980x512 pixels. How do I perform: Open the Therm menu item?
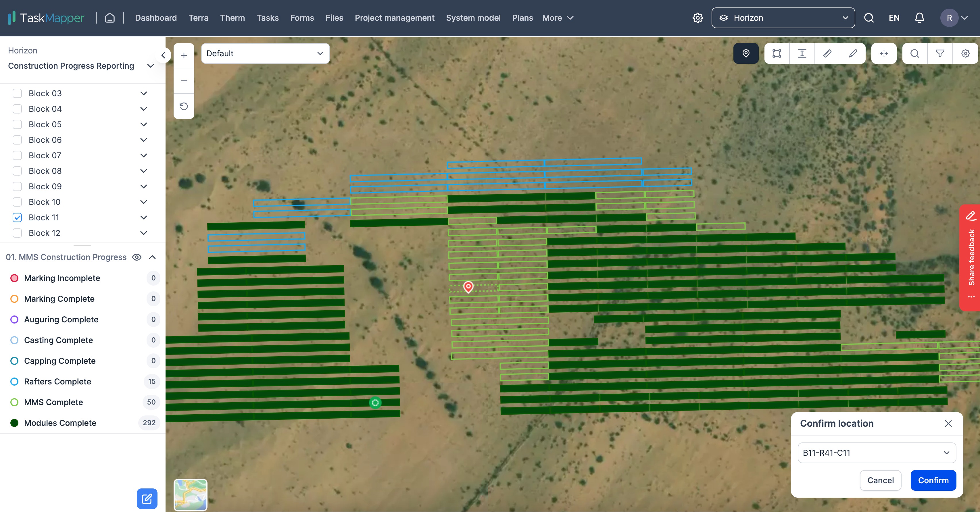point(232,18)
